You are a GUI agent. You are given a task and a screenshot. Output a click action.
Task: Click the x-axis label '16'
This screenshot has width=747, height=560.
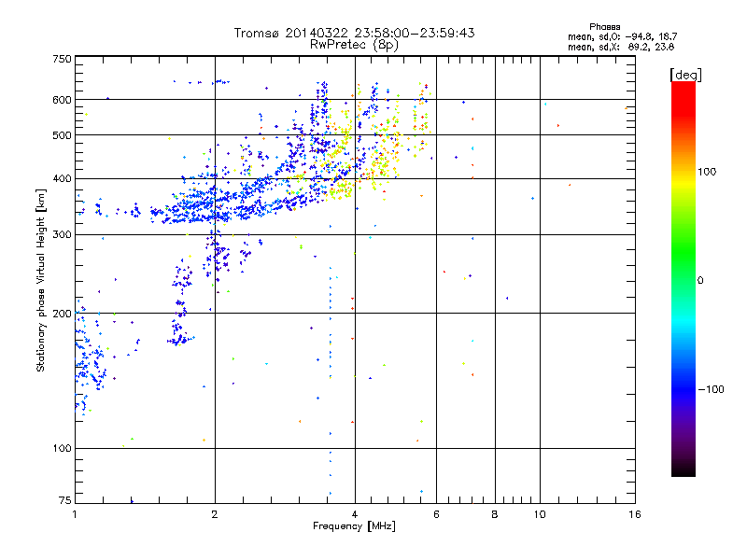pos(635,514)
